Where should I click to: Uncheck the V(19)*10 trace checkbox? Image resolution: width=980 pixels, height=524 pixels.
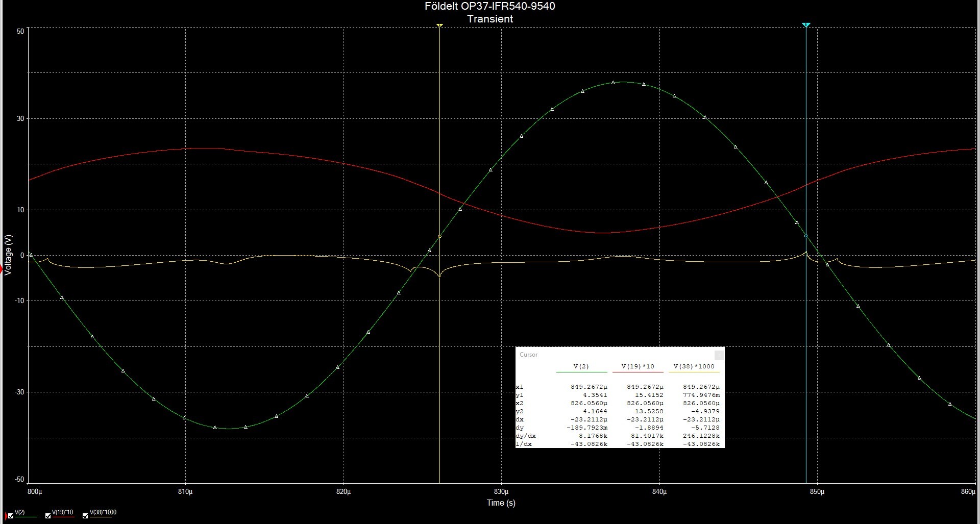coord(48,516)
